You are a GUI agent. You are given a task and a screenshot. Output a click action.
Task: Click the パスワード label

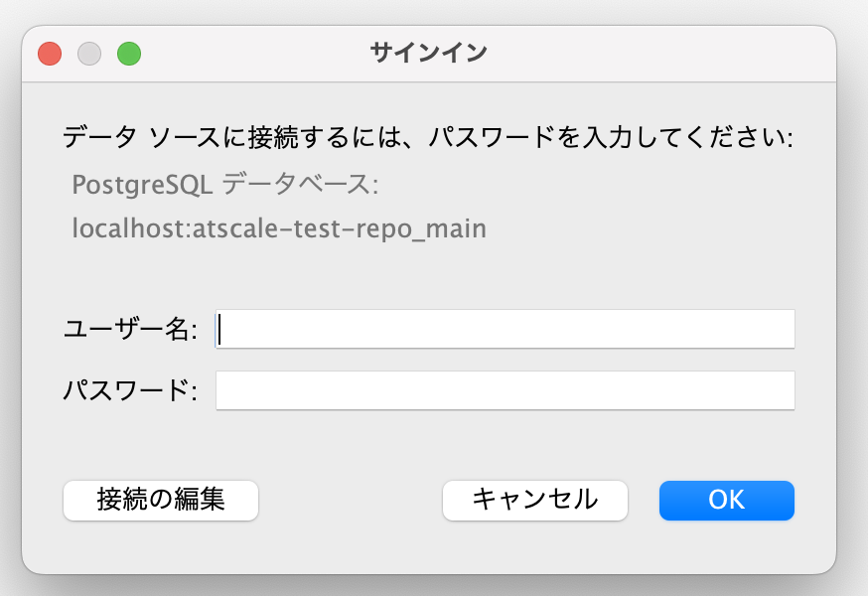coord(129,390)
